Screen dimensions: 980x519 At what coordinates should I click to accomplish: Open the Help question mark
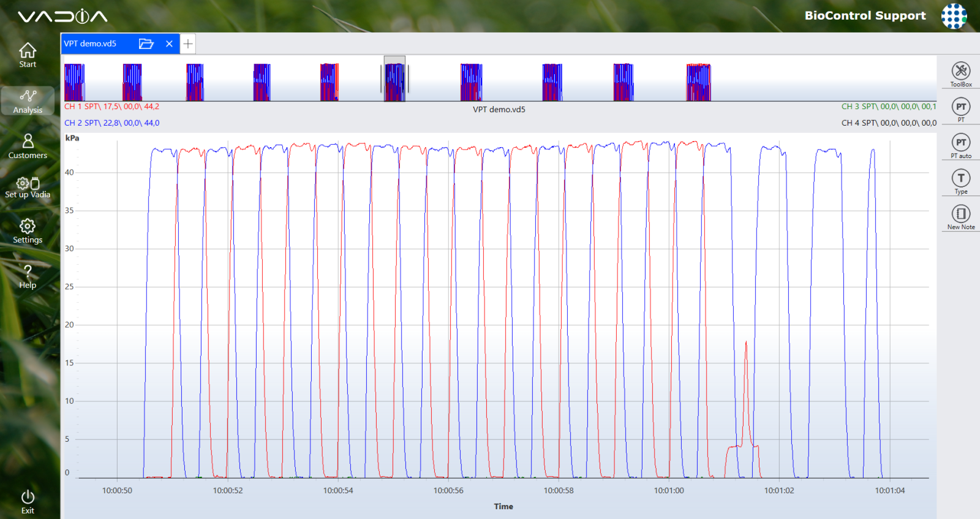click(x=28, y=276)
